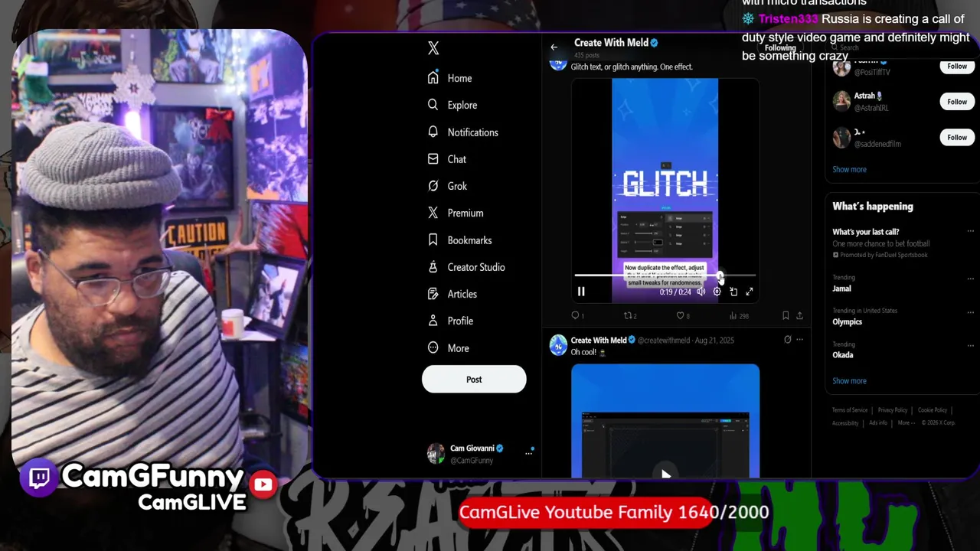Screen dimensions: 980x551
Task: Open Create With Meld avatar on Oh cool post
Action: point(558,345)
